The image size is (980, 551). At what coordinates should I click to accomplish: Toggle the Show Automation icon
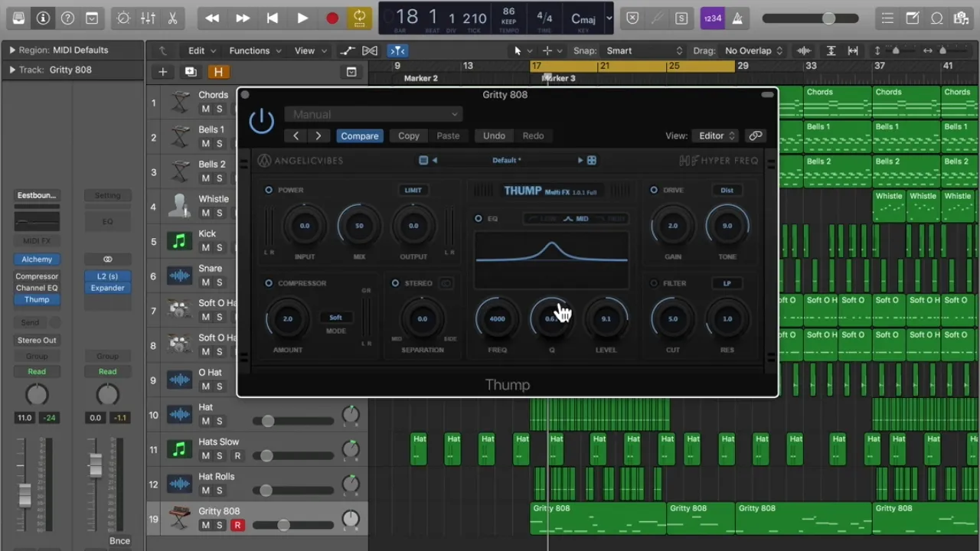point(348,51)
